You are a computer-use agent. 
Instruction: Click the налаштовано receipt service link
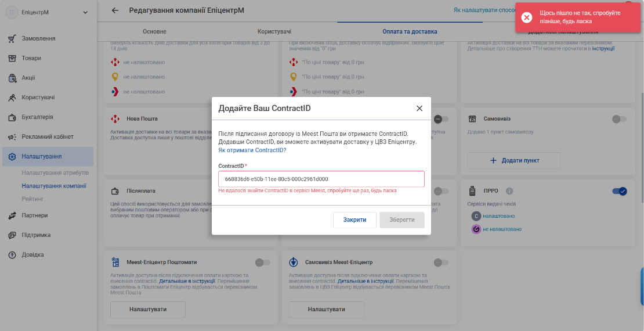click(498, 216)
